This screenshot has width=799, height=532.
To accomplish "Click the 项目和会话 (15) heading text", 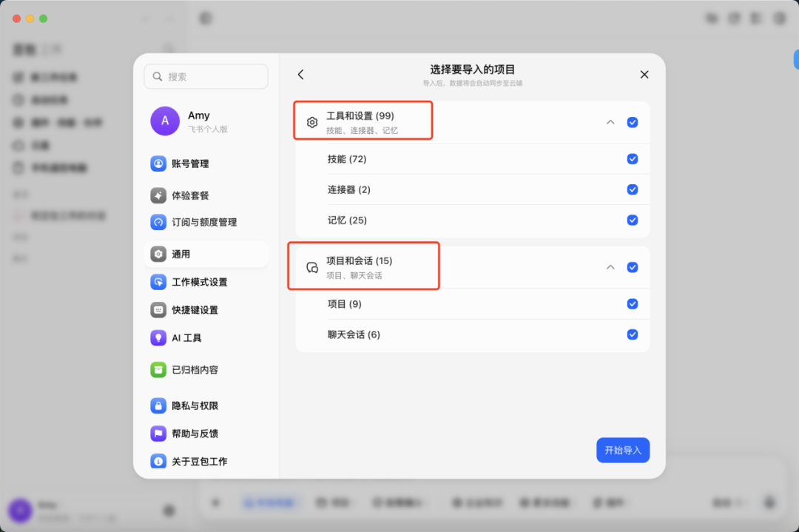I will [x=360, y=261].
